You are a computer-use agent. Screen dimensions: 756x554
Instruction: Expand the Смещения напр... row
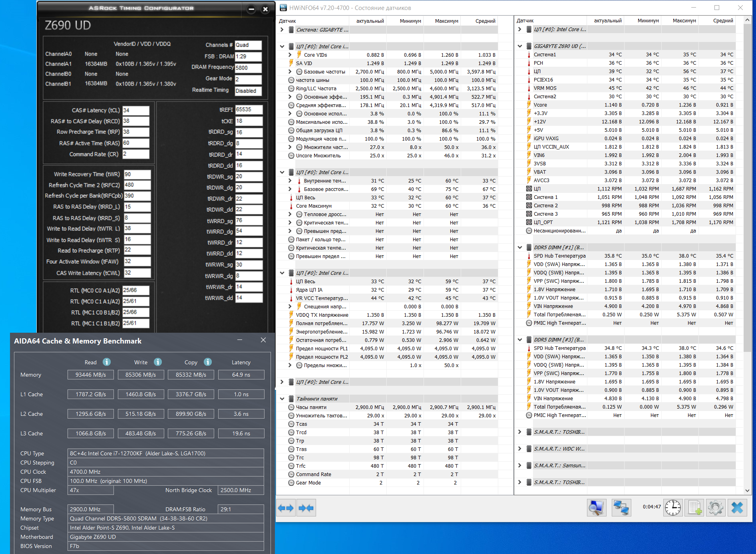[x=290, y=306]
